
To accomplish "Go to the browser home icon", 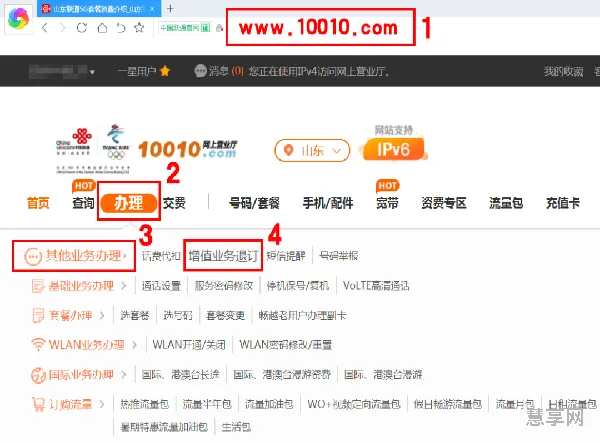I will click(102, 28).
